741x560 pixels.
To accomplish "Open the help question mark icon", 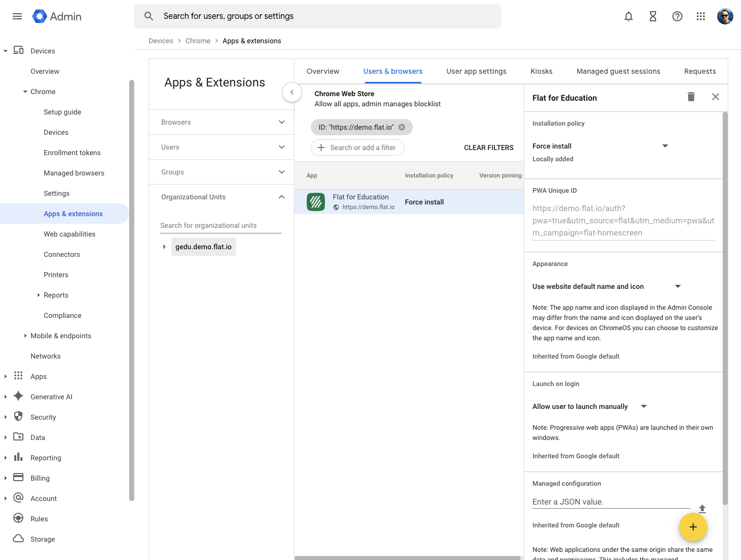I will click(677, 16).
